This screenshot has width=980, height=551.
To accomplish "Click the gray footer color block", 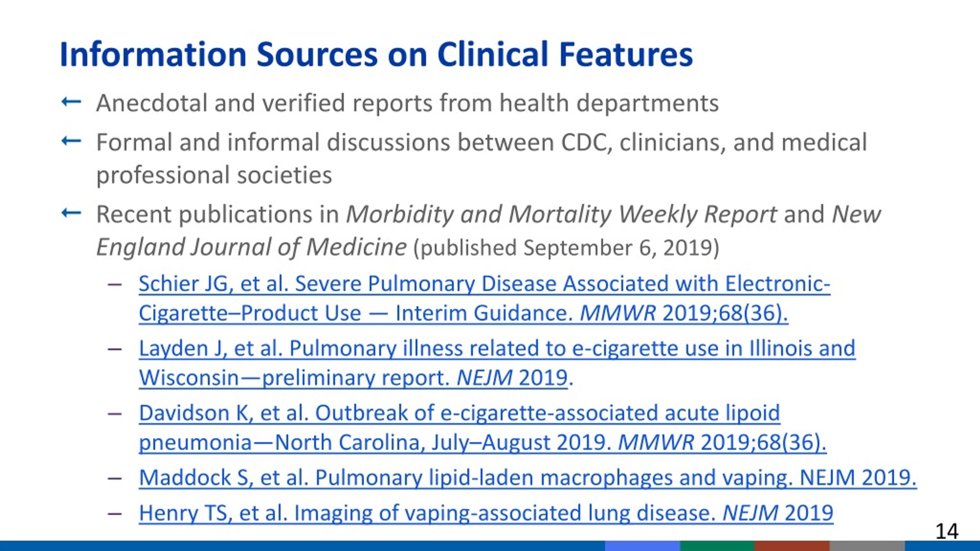I will pos(867,546).
